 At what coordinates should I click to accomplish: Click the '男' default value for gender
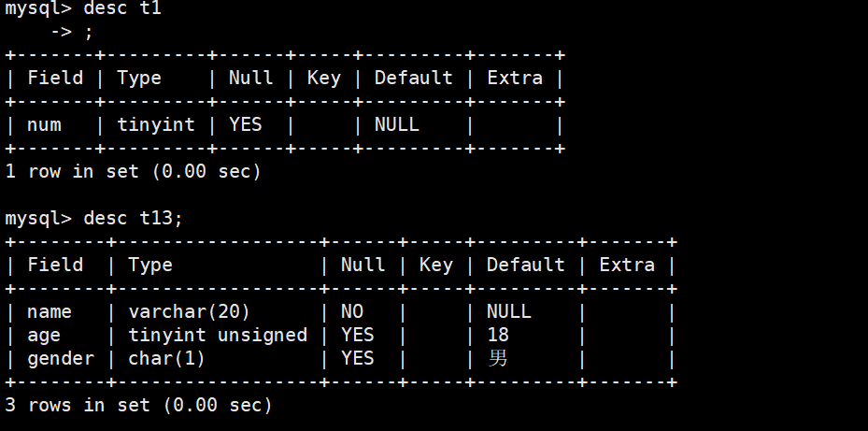click(498, 358)
